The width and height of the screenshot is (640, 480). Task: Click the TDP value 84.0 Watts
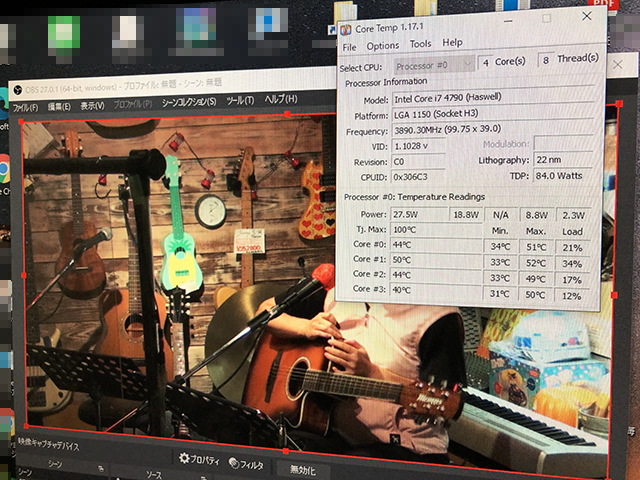point(563,176)
